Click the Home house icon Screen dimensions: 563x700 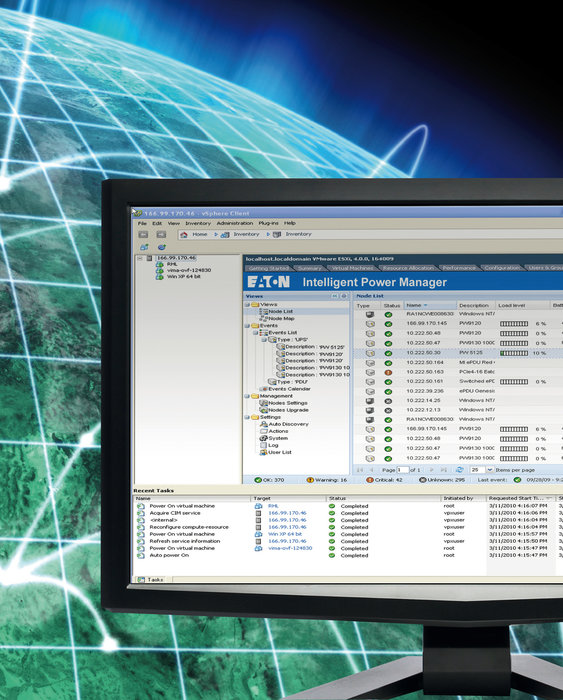(x=183, y=234)
